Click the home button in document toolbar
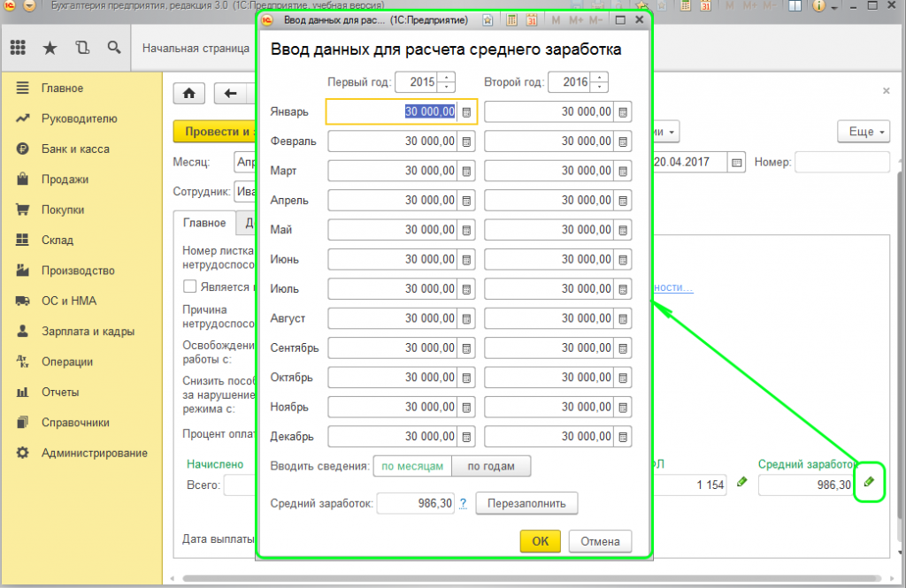The width and height of the screenshot is (906, 588). tap(188, 94)
